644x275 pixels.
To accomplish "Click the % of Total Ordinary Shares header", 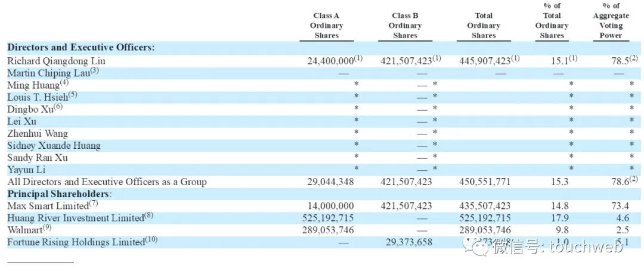I will pos(552,20).
